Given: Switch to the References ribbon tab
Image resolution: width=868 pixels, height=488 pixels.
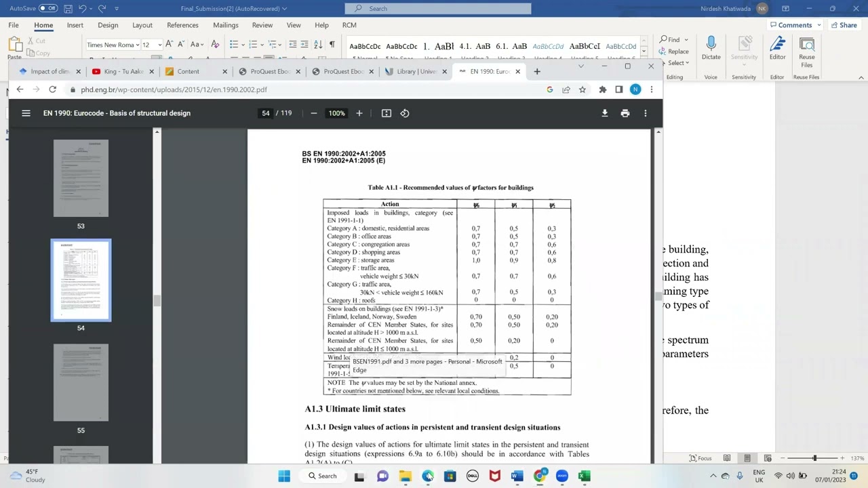Looking at the screenshot, I should click(x=182, y=25).
